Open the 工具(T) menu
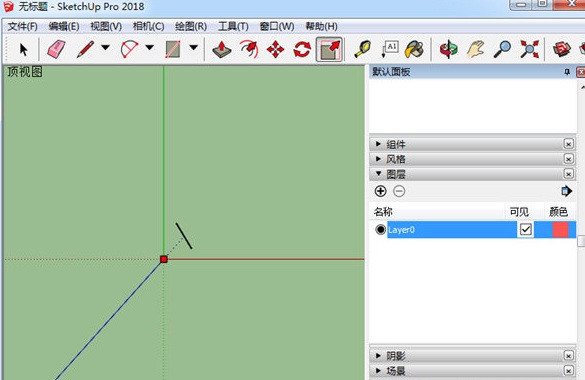Viewport: 585px width, 380px height. click(x=233, y=26)
